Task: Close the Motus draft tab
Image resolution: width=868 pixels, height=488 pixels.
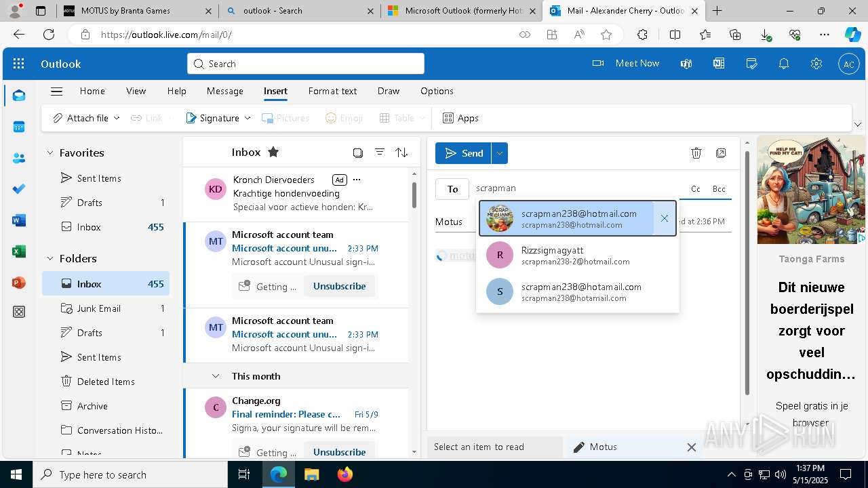Action: coord(691,447)
